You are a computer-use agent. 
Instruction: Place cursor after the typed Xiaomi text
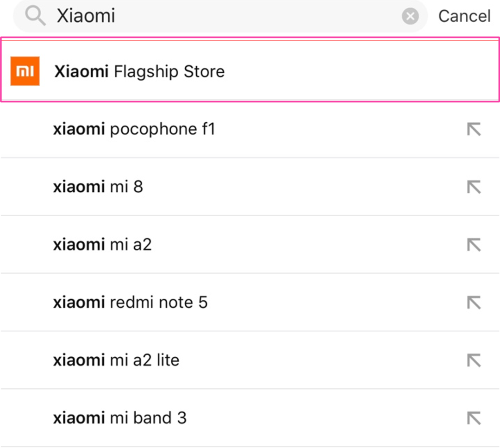click(117, 16)
